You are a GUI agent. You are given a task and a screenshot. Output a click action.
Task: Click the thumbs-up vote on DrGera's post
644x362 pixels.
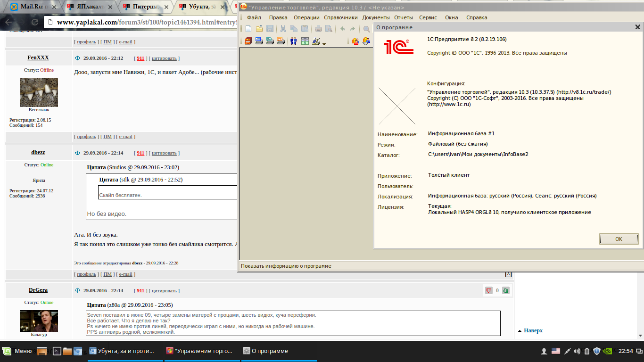pos(506,290)
